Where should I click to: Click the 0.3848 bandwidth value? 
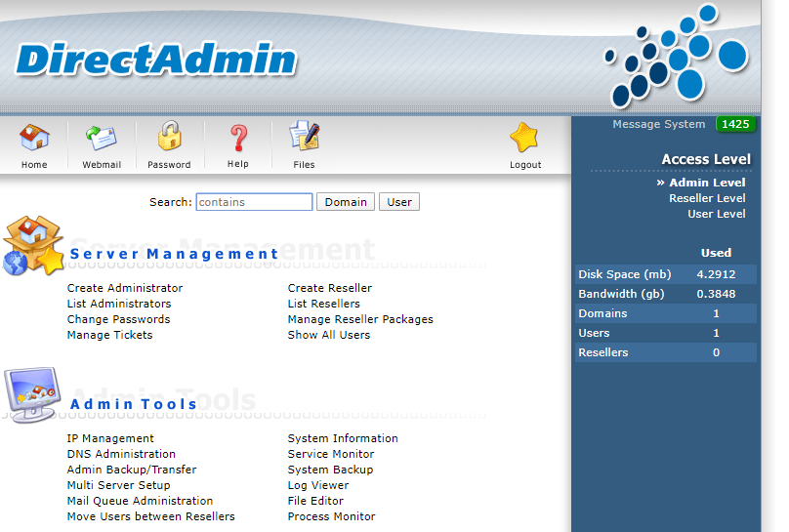pyautogui.click(x=716, y=294)
